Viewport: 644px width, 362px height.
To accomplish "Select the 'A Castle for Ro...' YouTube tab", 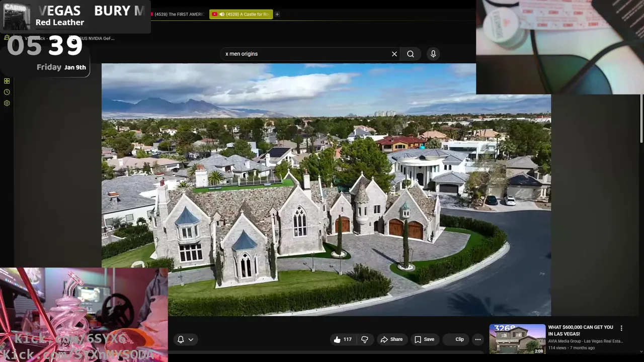I will (x=241, y=15).
